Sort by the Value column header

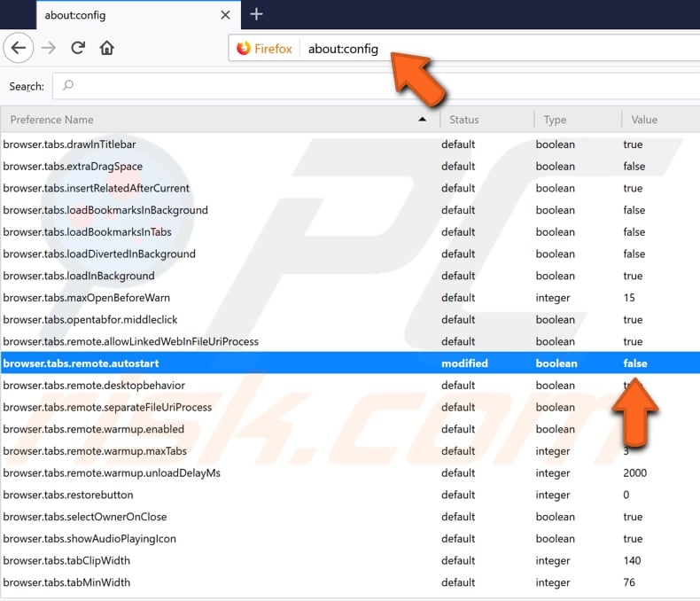(661, 120)
